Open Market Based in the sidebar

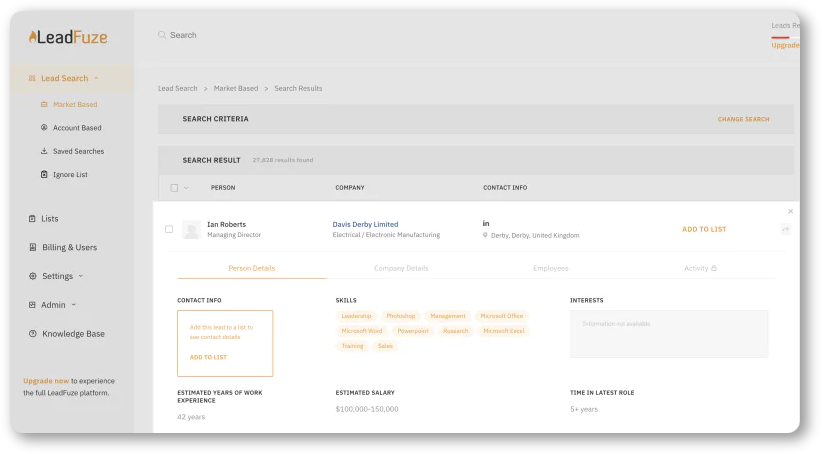tap(75, 104)
